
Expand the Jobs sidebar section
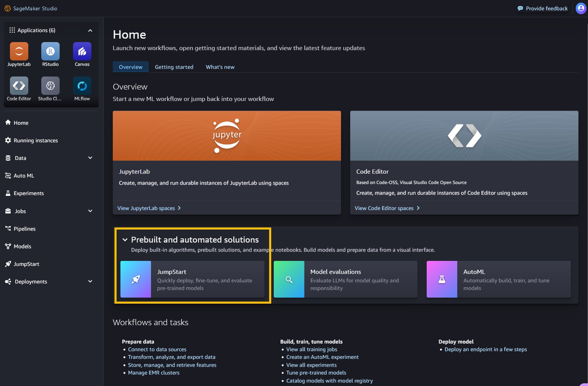coord(90,211)
